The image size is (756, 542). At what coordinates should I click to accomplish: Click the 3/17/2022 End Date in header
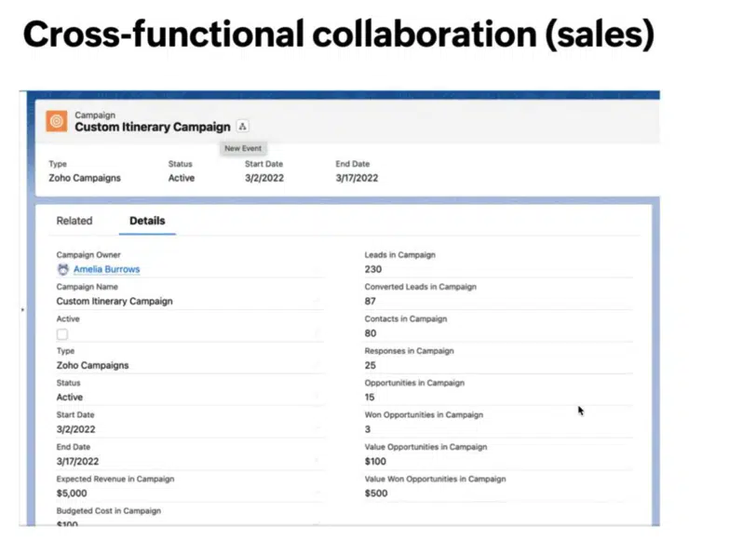click(357, 178)
